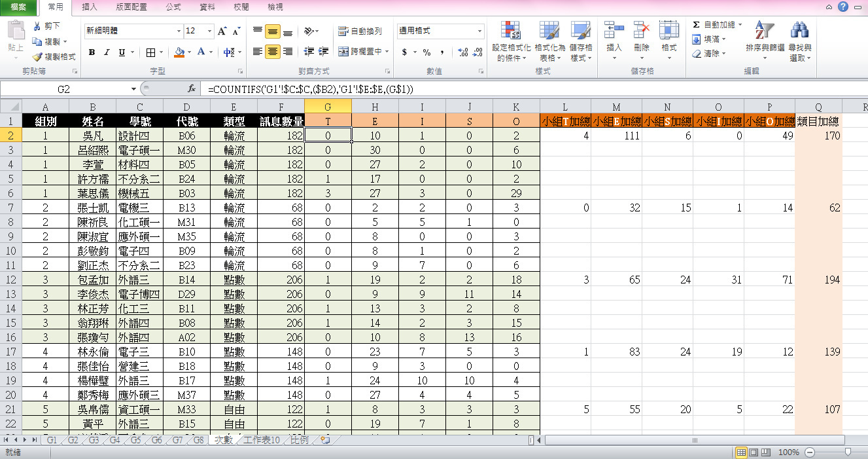Open Format as Table (格式化為表格)
Image resolution: width=868 pixels, height=459 pixels.
coord(549,41)
